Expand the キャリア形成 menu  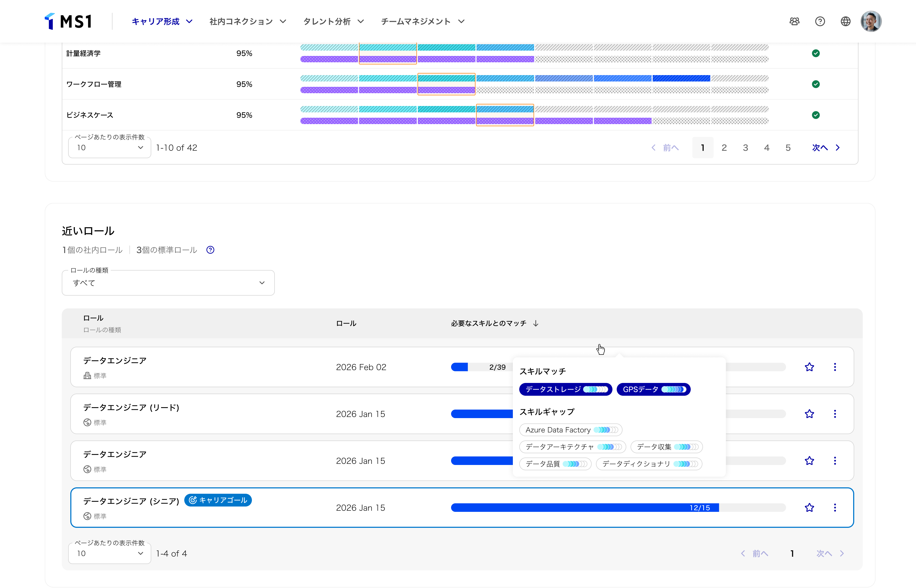point(162,21)
